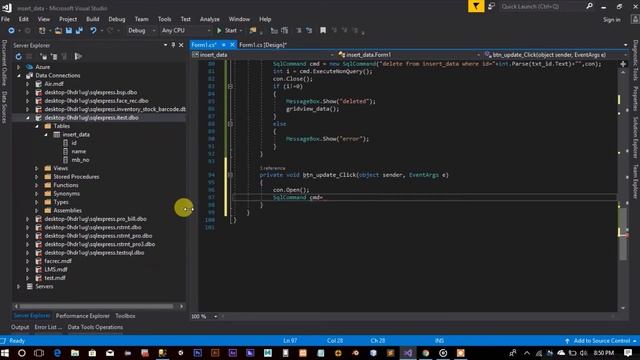Select the mb_no column in insert_data table
The width and height of the screenshot is (640, 360).
tap(80, 160)
